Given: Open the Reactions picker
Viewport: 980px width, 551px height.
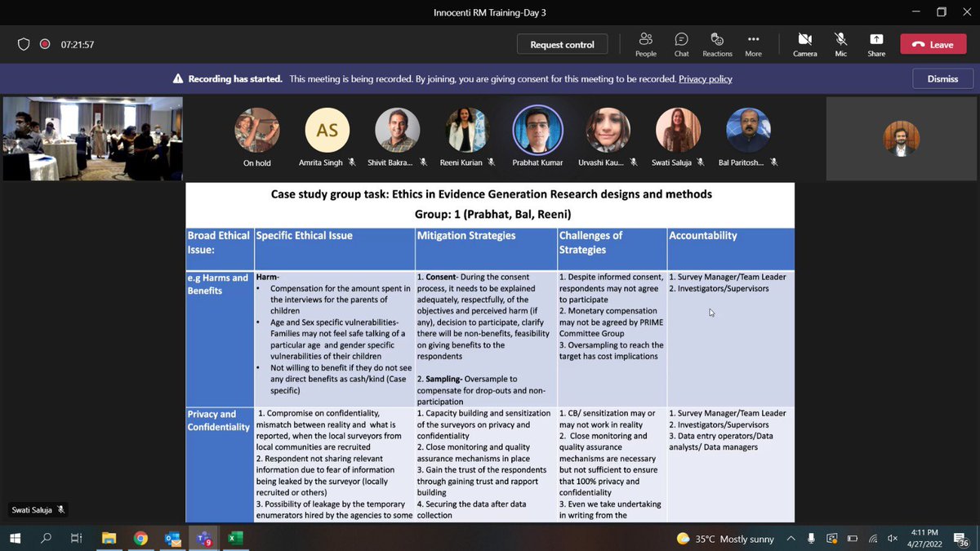Looking at the screenshot, I should click(x=717, y=42).
